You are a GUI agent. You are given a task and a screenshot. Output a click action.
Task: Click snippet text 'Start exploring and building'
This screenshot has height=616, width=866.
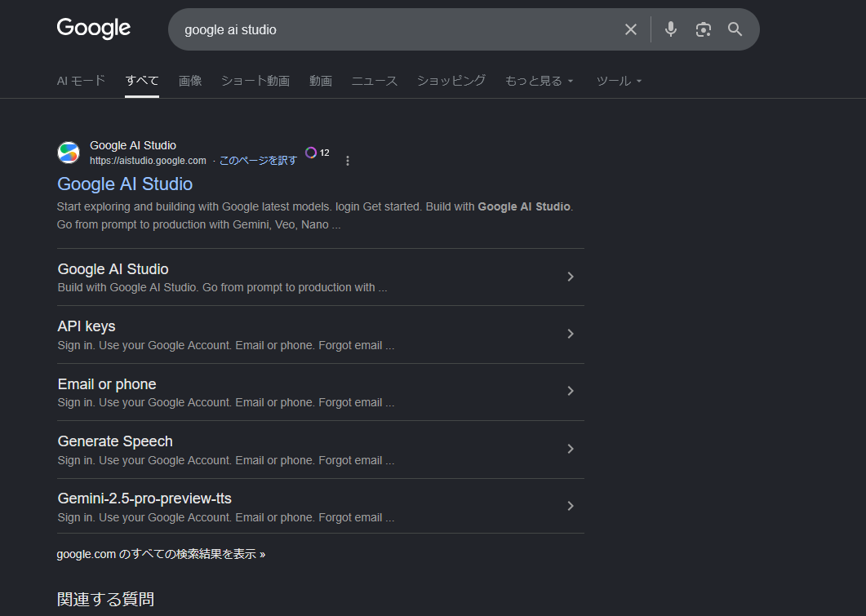125,206
